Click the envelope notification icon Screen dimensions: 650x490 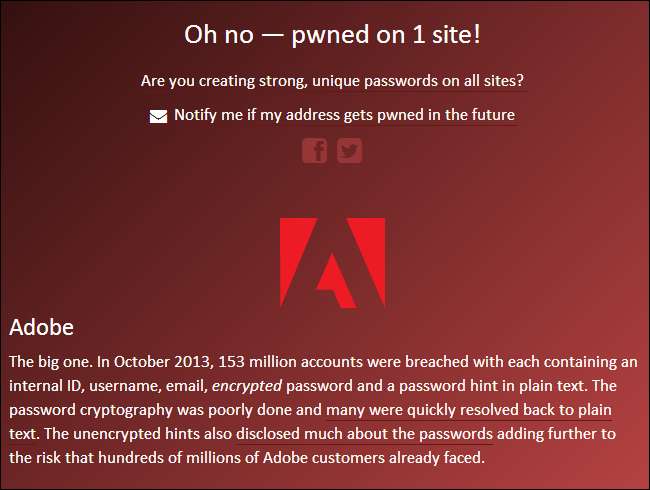coord(158,116)
